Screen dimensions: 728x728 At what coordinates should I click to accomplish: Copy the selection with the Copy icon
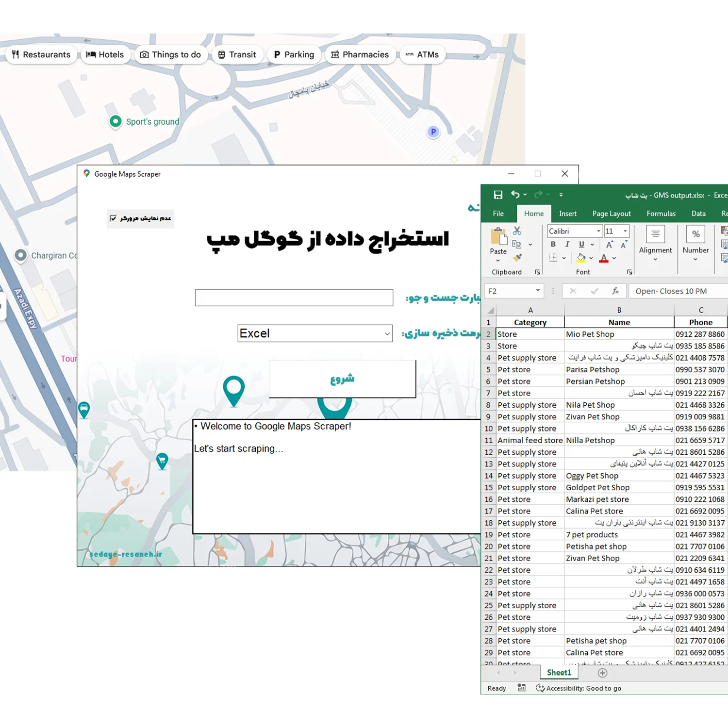point(517,244)
